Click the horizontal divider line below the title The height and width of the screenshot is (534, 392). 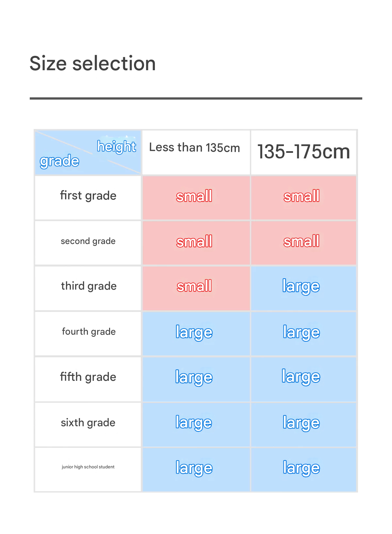pyautogui.click(x=196, y=98)
